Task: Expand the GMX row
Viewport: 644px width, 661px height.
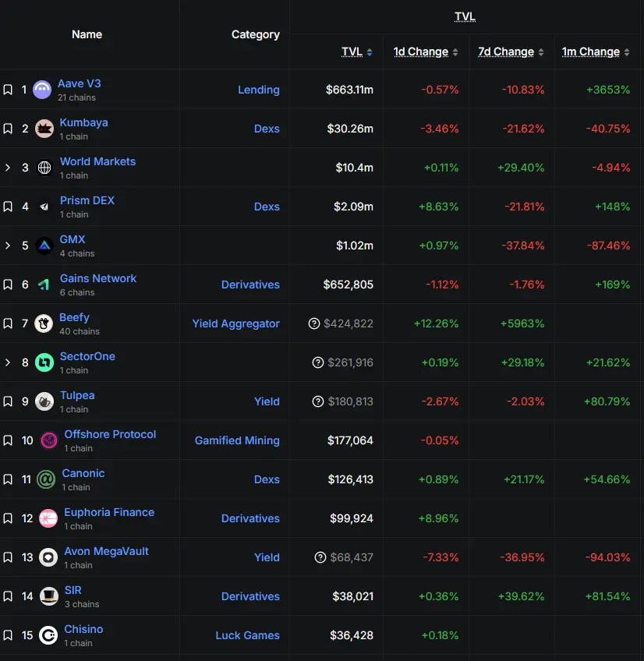Action: (x=8, y=246)
